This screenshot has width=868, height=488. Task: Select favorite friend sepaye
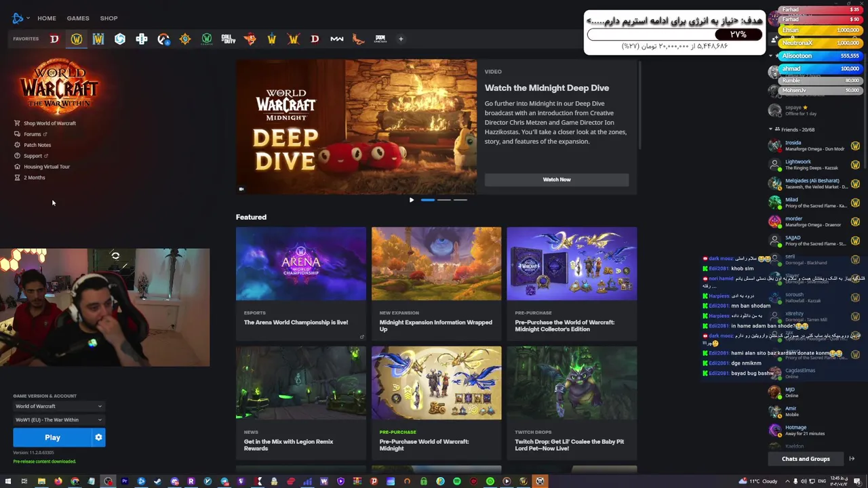(x=814, y=110)
